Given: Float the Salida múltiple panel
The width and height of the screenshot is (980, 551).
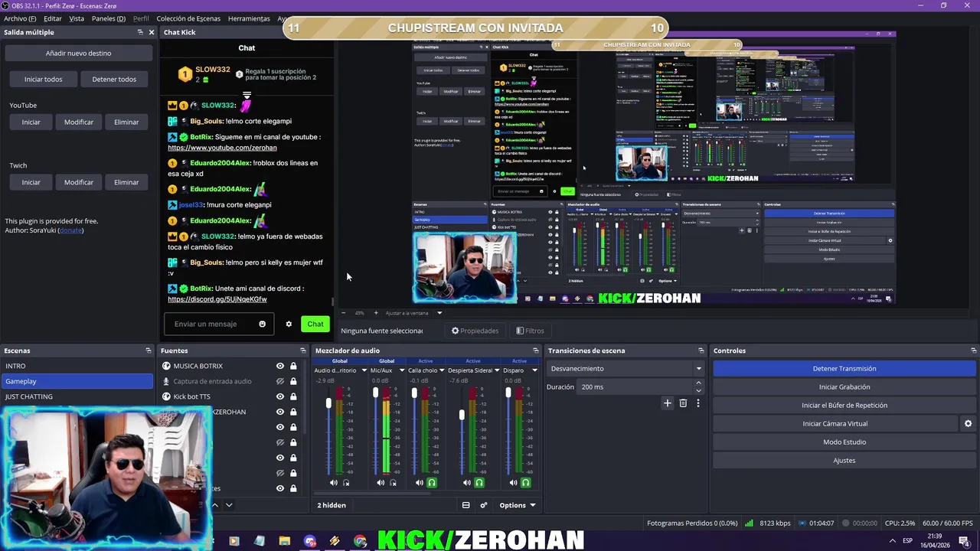Looking at the screenshot, I should [x=140, y=32].
